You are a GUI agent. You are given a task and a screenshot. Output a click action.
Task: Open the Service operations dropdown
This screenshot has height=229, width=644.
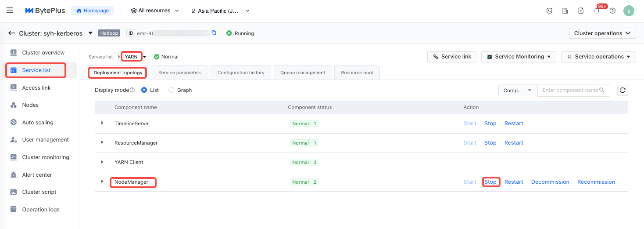[x=598, y=57]
